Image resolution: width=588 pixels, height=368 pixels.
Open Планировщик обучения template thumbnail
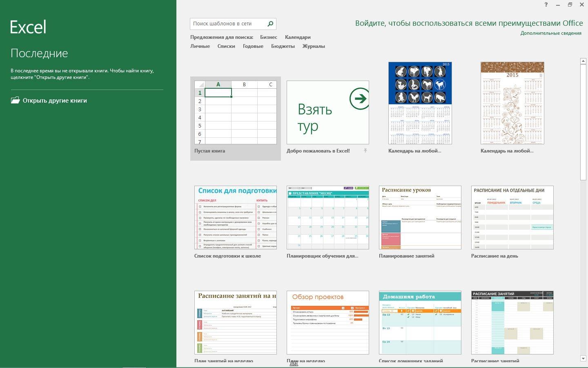(x=328, y=218)
